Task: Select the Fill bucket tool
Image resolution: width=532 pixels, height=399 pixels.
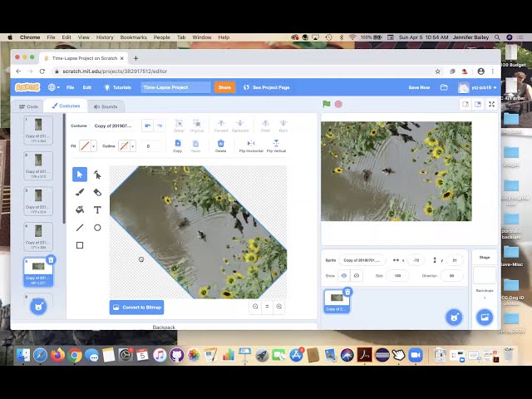Action: tap(80, 210)
